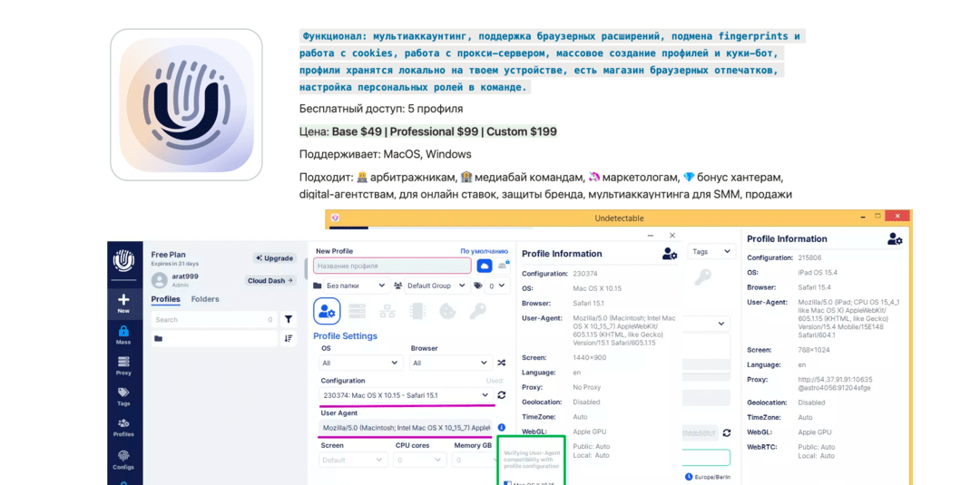Click 'Бесплатный доступ: 5 профиля' text

(x=381, y=109)
